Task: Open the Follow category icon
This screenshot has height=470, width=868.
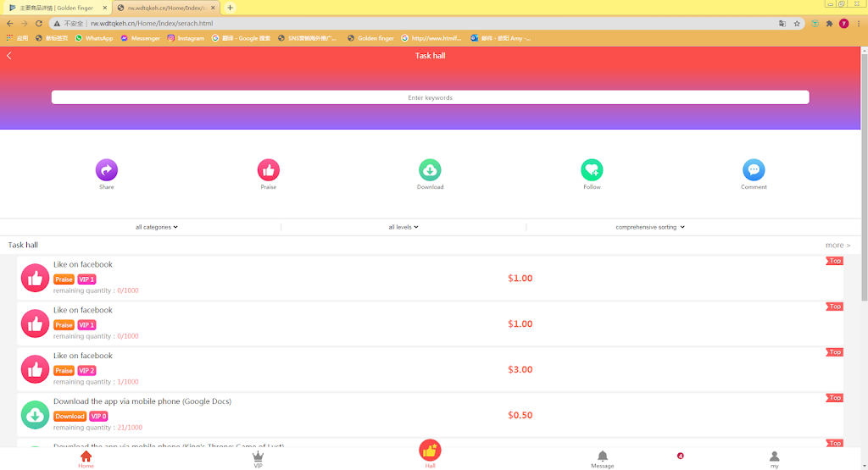Action: click(592, 169)
